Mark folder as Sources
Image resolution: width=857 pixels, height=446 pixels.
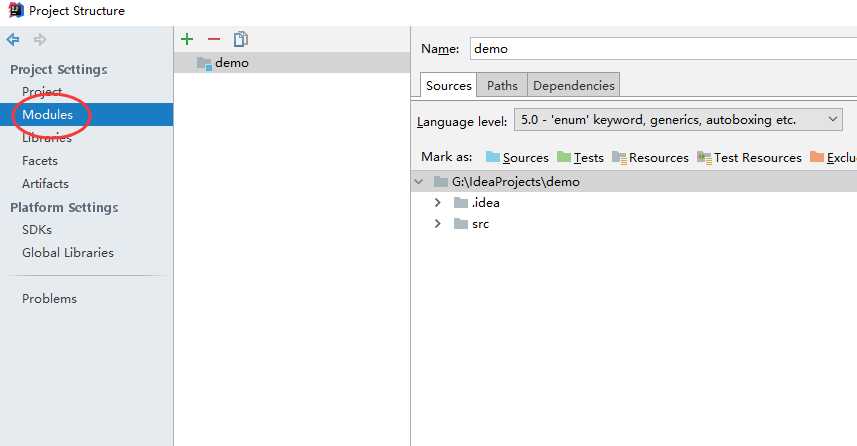517,157
